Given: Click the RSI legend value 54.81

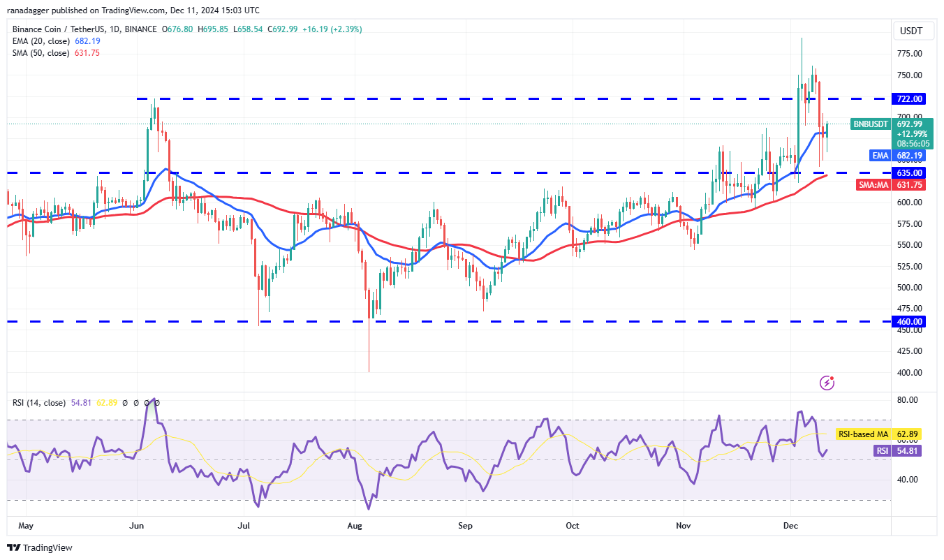Looking at the screenshot, I should click(x=81, y=403).
